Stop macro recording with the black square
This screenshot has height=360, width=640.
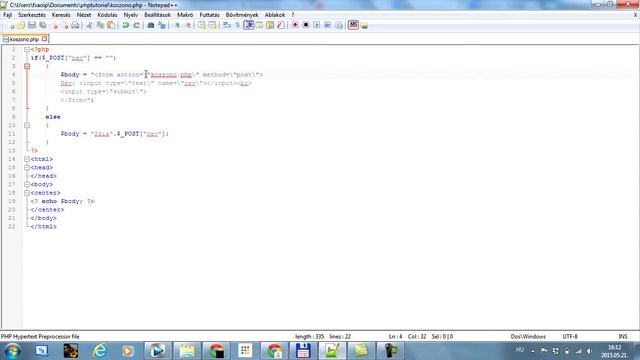(306, 25)
